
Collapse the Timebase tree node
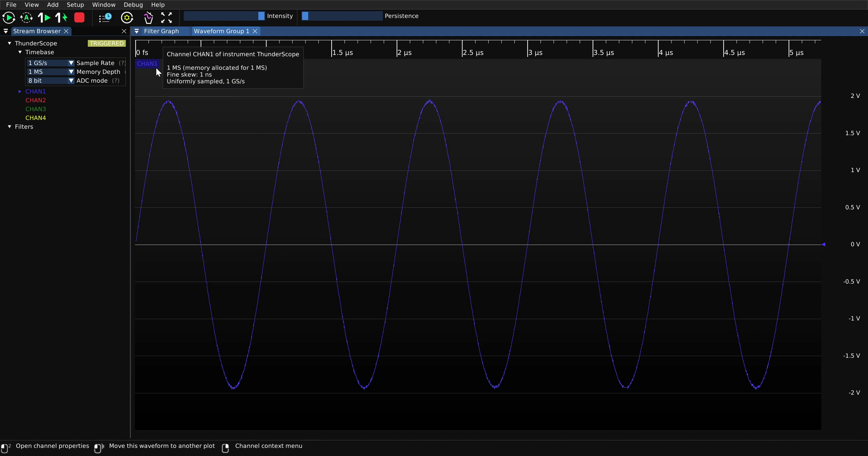pyautogui.click(x=20, y=52)
